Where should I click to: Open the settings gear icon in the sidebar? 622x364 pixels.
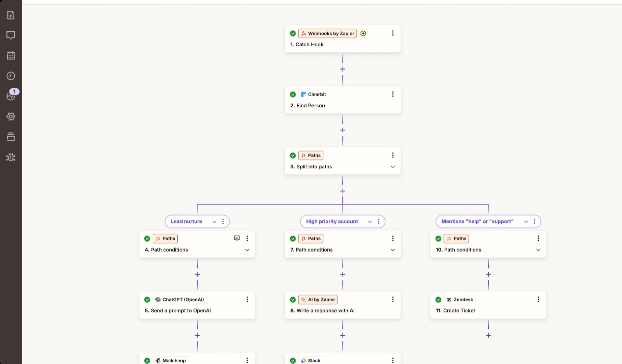(11, 116)
